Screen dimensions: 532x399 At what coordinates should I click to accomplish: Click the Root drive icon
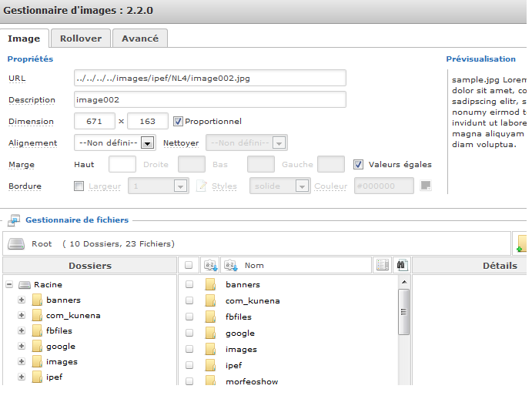pos(16,244)
